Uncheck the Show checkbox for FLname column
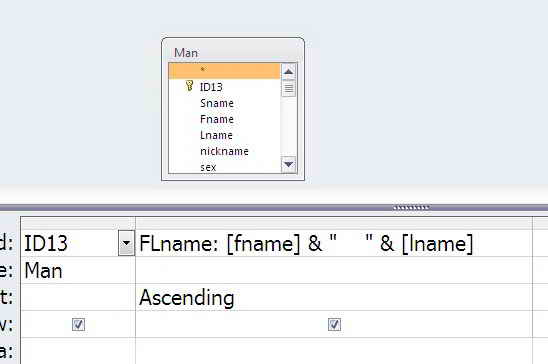Viewport: 548px width, 364px height. pyautogui.click(x=334, y=325)
